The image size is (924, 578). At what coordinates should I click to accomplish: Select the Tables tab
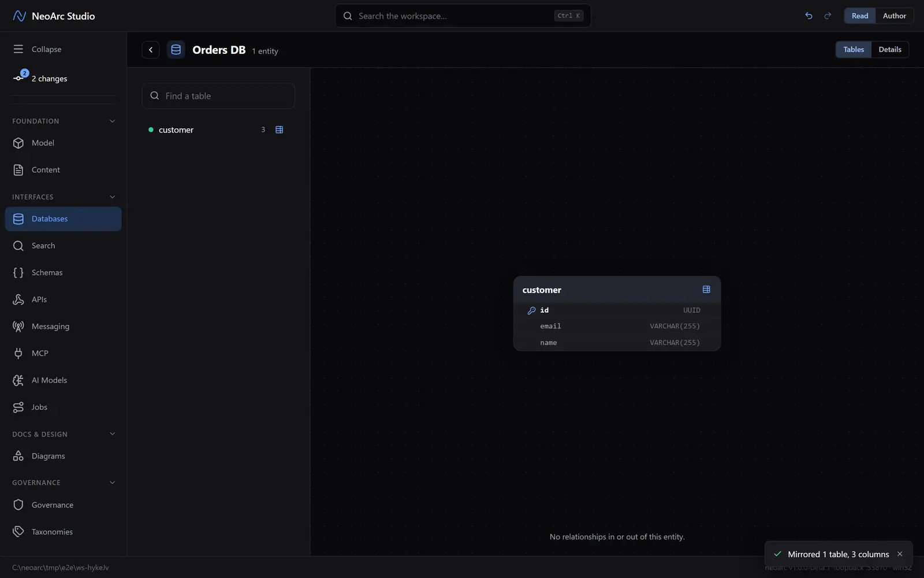[854, 50]
